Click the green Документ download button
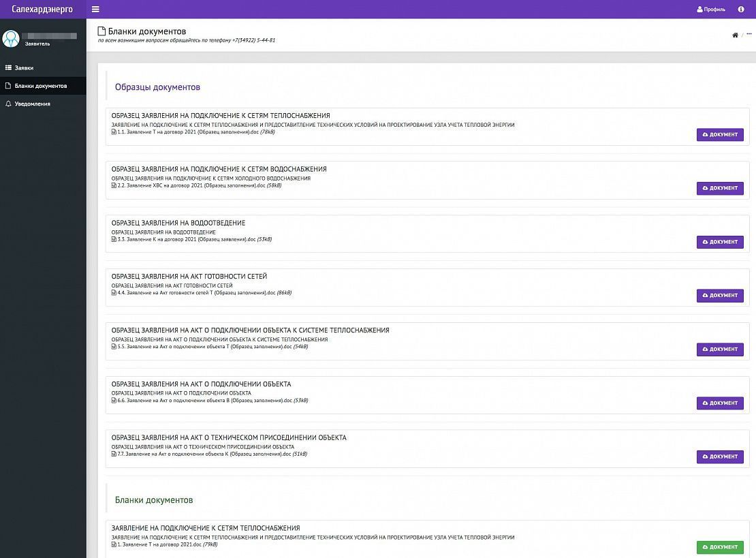The width and height of the screenshot is (756, 558). coord(720,547)
